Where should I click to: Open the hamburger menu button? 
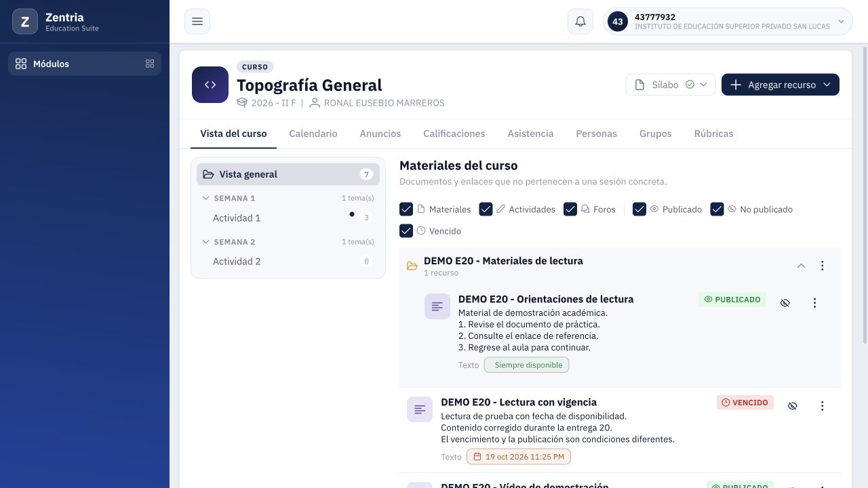[197, 22]
